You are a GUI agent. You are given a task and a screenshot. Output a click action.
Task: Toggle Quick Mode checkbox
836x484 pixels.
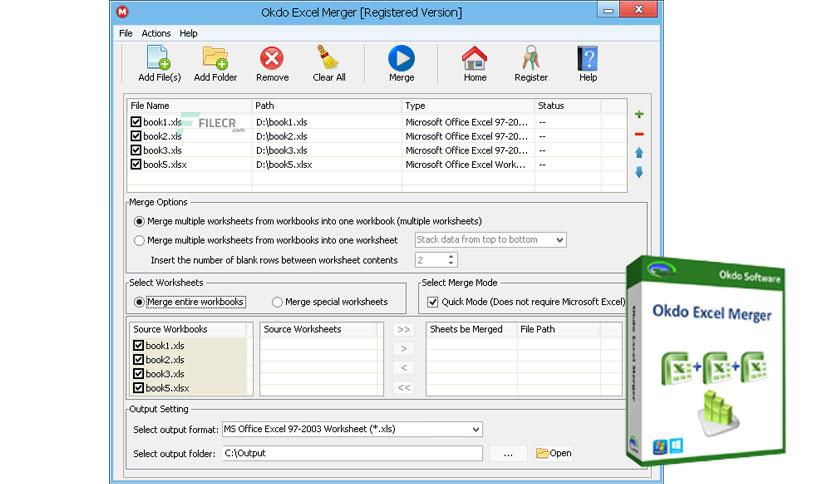pos(433,302)
